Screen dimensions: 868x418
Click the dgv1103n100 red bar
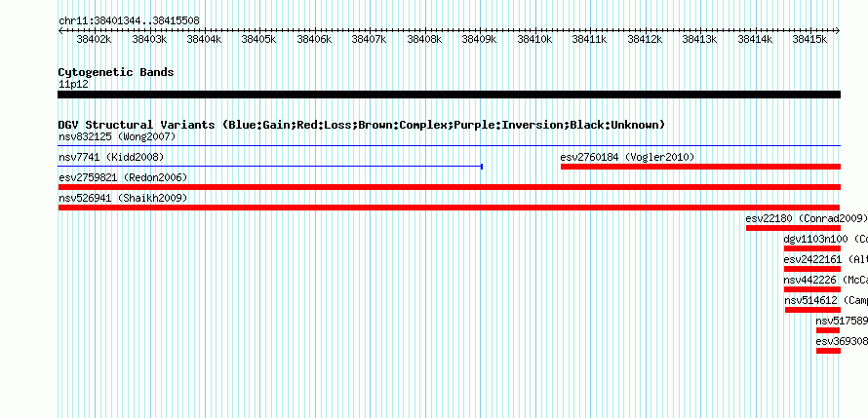pyautogui.click(x=812, y=248)
